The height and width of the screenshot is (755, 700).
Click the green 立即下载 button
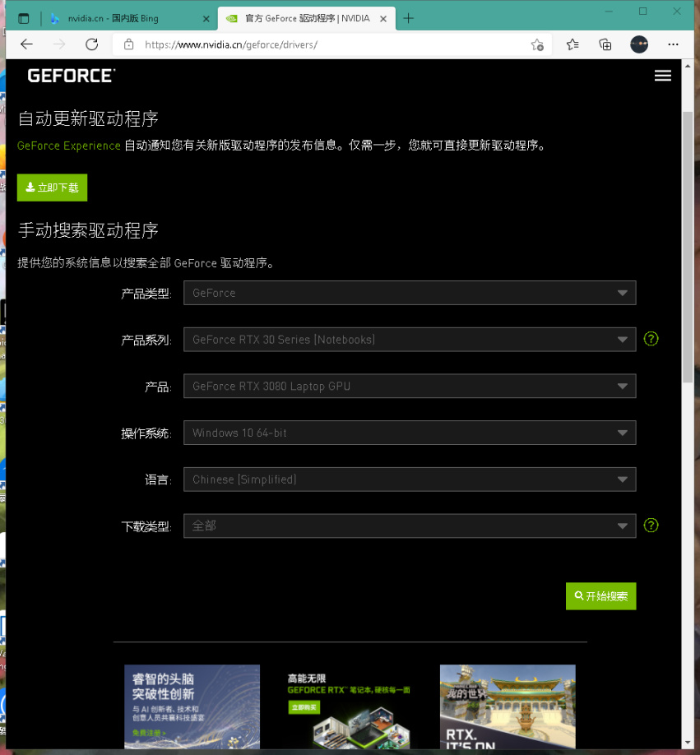click(x=52, y=188)
